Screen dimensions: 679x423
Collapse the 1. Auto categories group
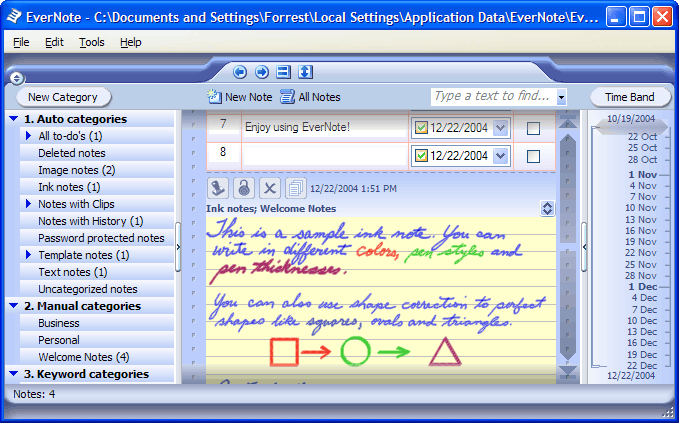pyautogui.click(x=13, y=119)
